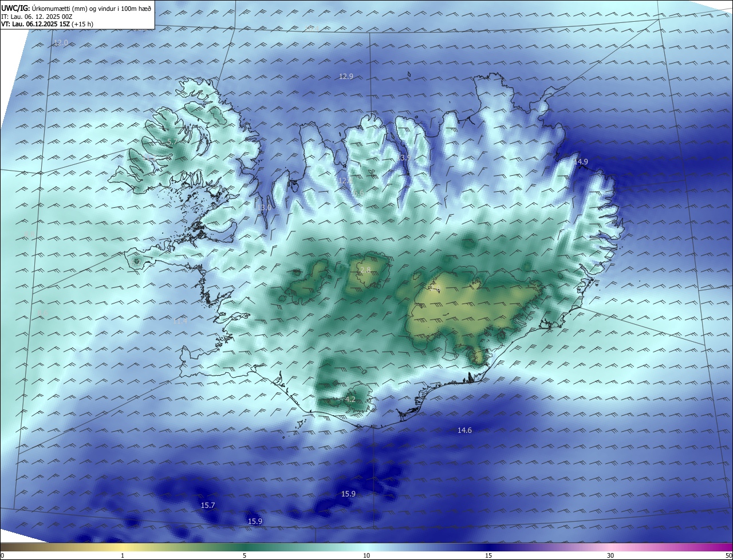Click the 6.6 value label on map
The width and height of the screenshot is (733, 560).
359,194
